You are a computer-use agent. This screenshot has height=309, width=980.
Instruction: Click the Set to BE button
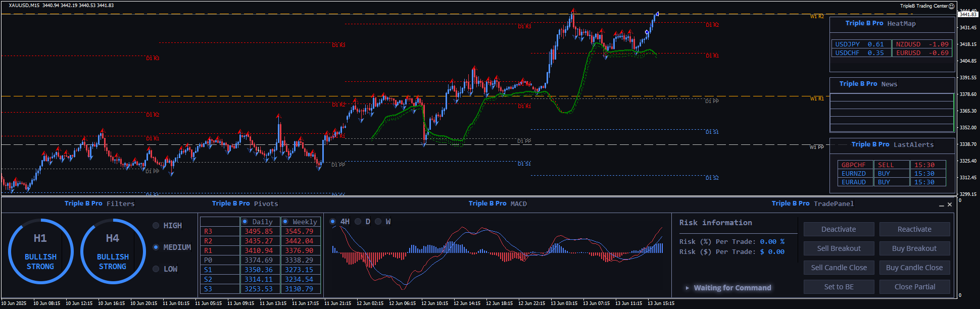pos(839,287)
